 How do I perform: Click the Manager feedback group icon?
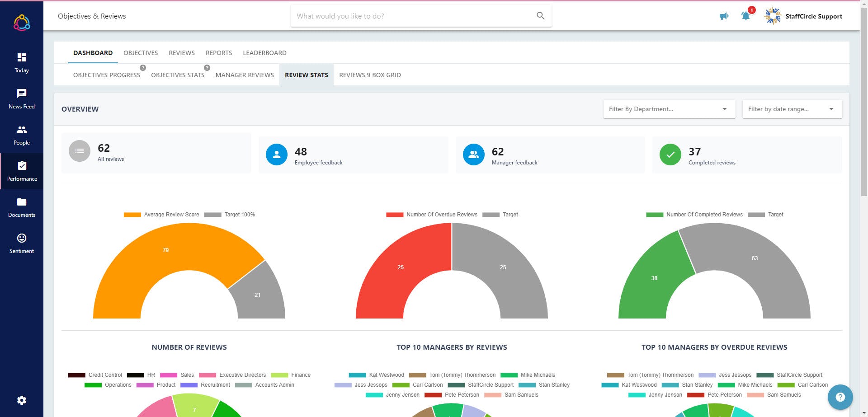point(474,155)
